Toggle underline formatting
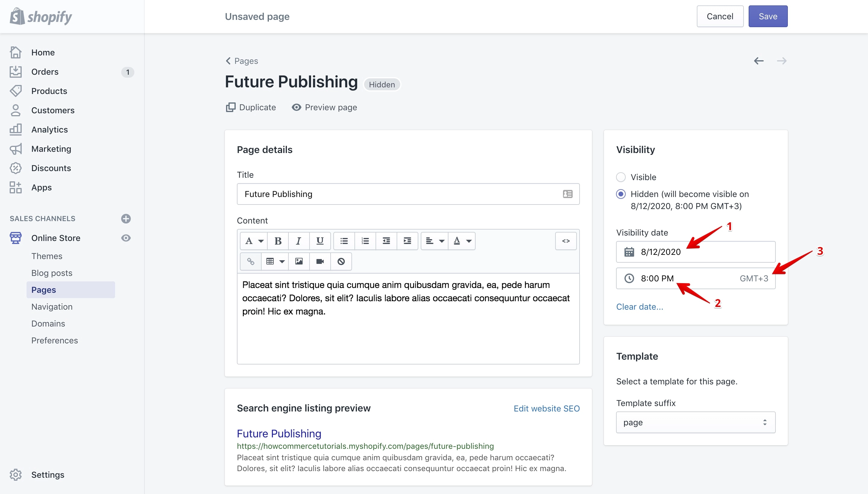 coord(320,241)
